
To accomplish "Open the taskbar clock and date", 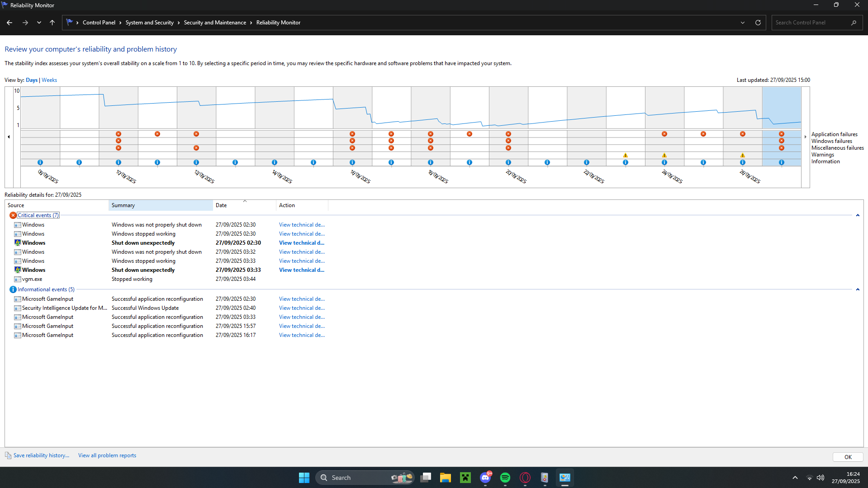I will pyautogui.click(x=846, y=478).
